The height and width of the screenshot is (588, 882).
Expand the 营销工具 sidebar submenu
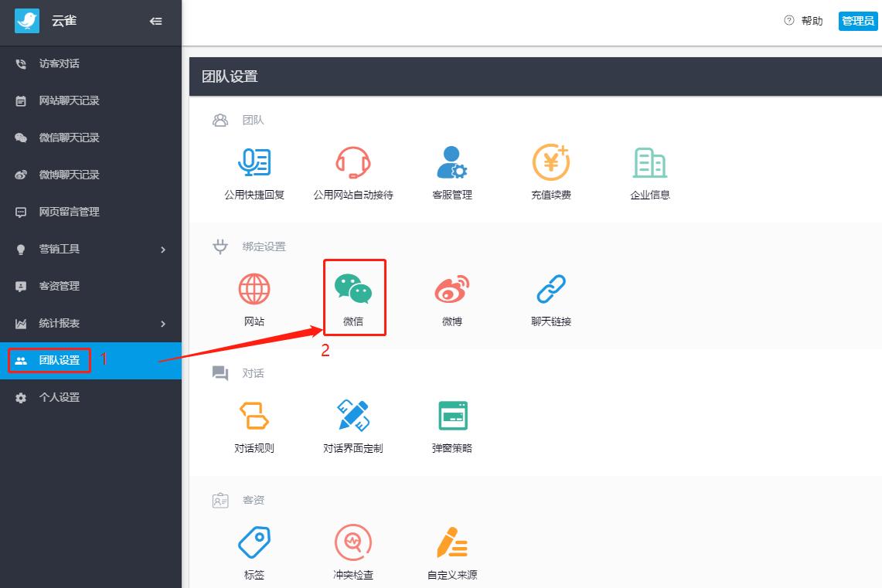tap(90, 249)
